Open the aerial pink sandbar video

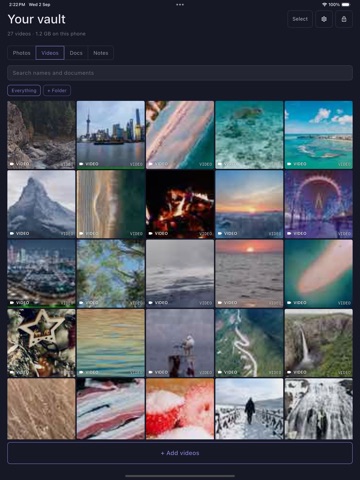coord(319,274)
